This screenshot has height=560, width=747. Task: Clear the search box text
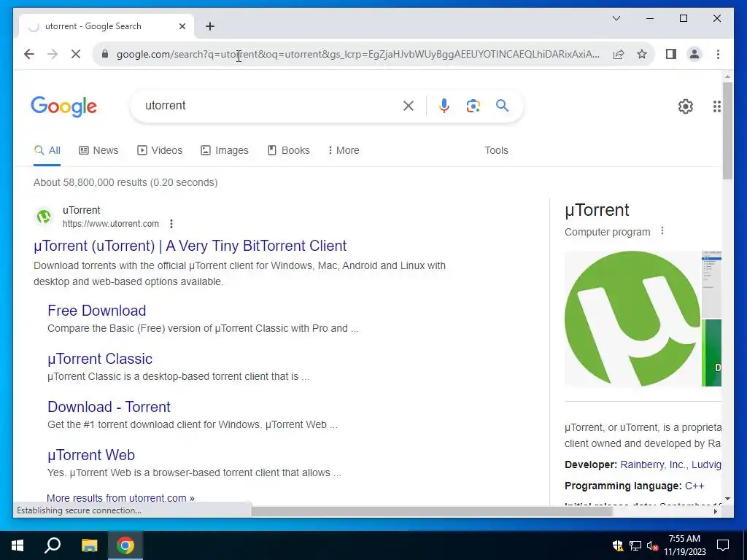click(x=409, y=106)
